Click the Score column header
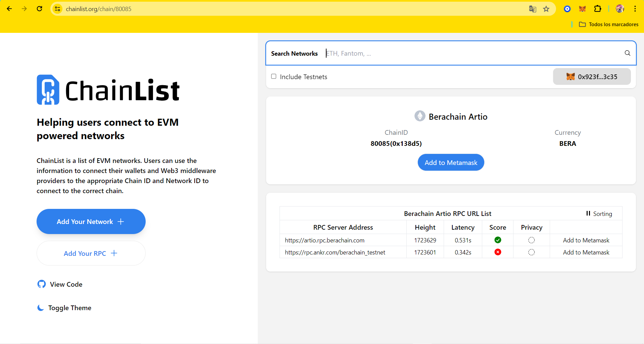 click(498, 227)
